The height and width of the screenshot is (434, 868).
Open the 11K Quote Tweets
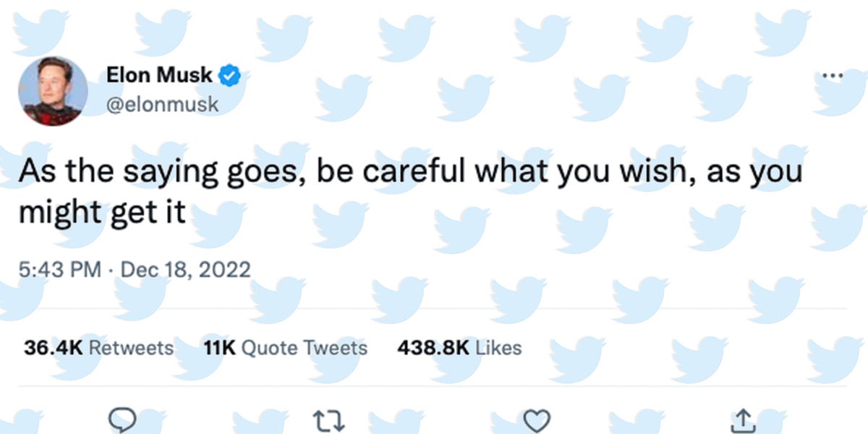point(285,348)
